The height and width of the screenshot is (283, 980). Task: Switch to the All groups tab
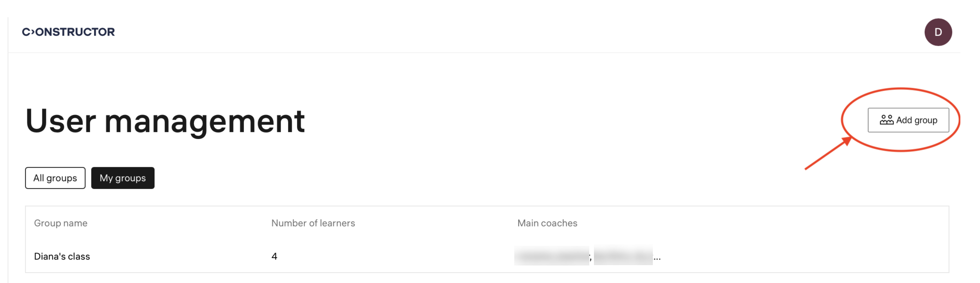pos(55,178)
